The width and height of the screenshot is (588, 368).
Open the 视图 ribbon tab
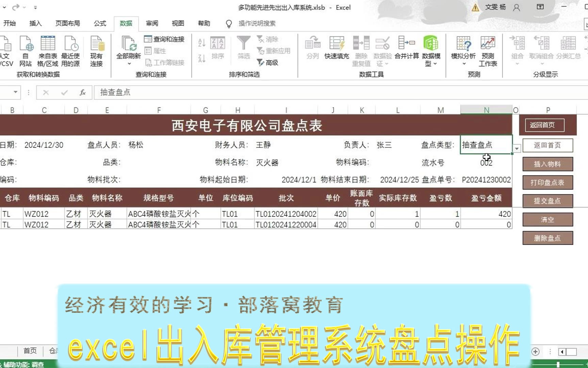click(178, 23)
